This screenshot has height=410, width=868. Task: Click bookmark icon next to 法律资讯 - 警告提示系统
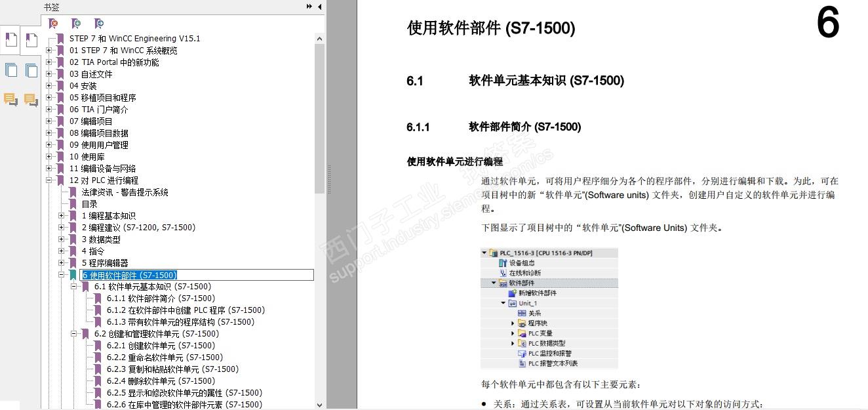(73, 192)
